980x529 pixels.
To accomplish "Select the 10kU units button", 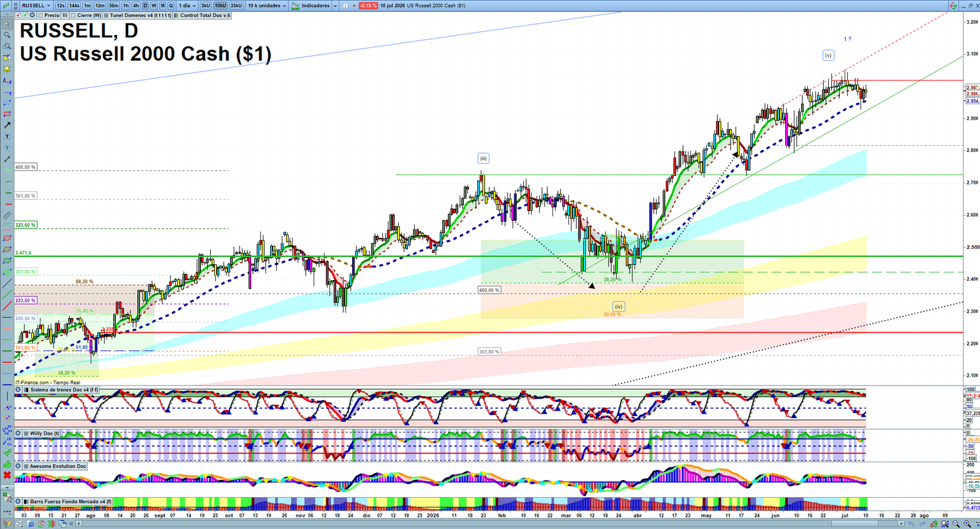I will tap(220, 6).
